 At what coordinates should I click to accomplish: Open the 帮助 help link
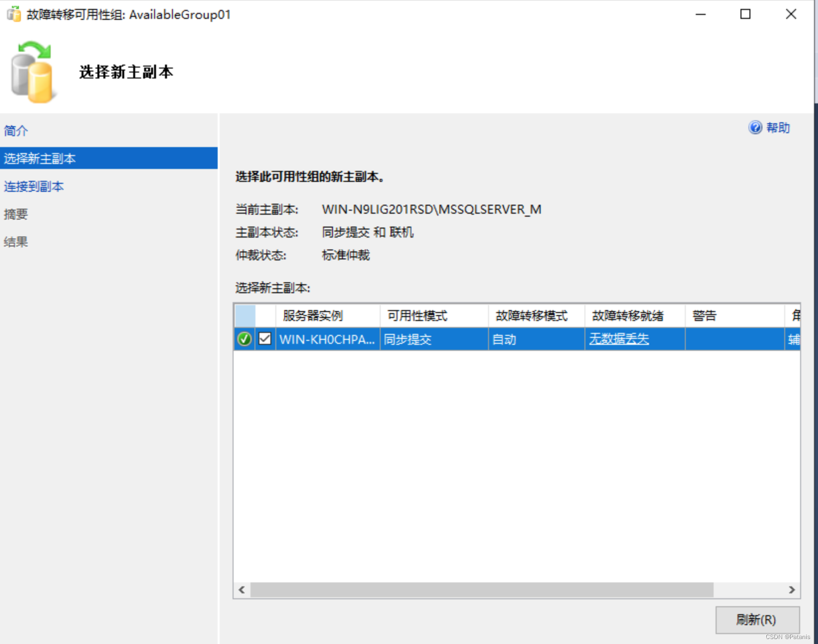pyautogui.click(x=778, y=128)
